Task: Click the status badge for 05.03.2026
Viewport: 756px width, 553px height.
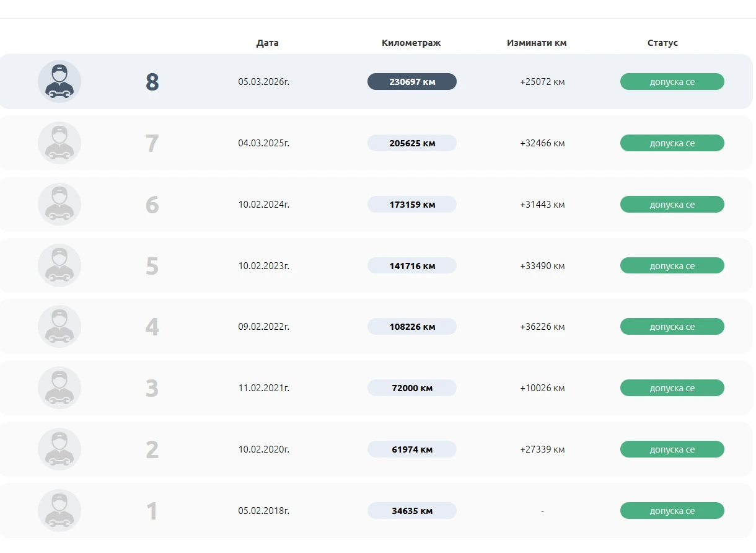Action: coord(672,82)
